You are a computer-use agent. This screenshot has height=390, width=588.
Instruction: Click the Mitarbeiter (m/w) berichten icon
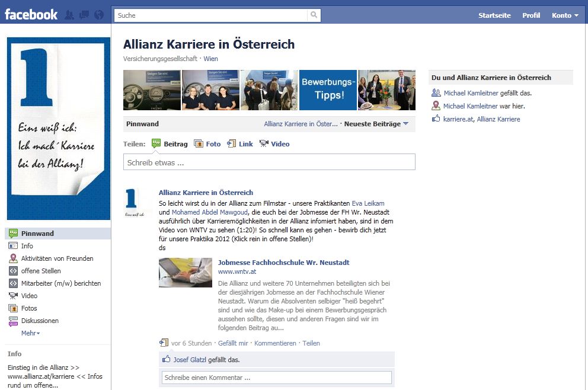coord(13,283)
